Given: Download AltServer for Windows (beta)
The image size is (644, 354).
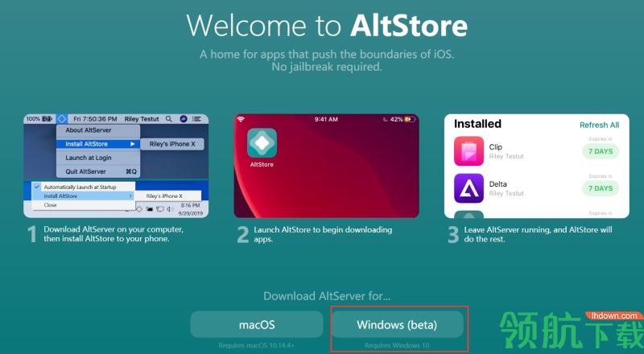Looking at the screenshot, I should (x=397, y=325).
